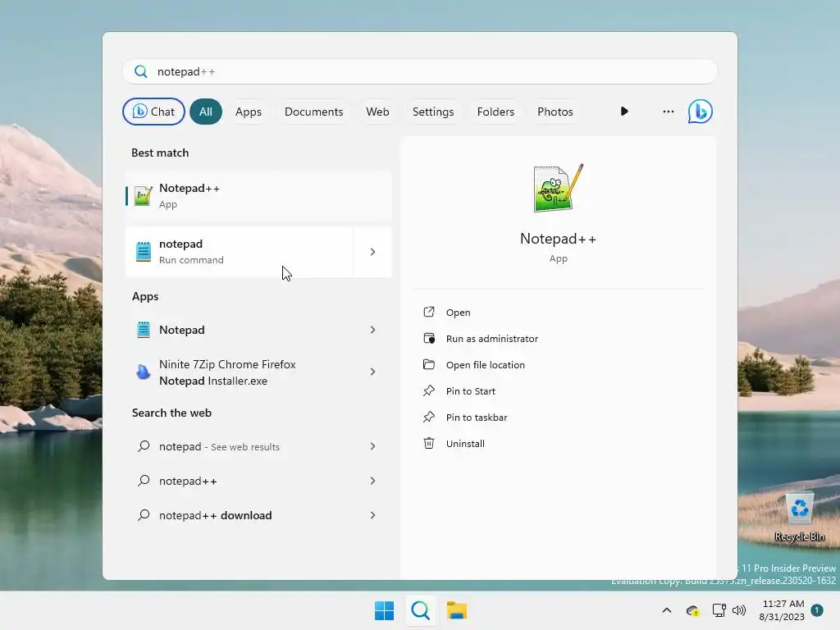Click the notepad Run command icon
840x630 pixels.
pos(143,252)
